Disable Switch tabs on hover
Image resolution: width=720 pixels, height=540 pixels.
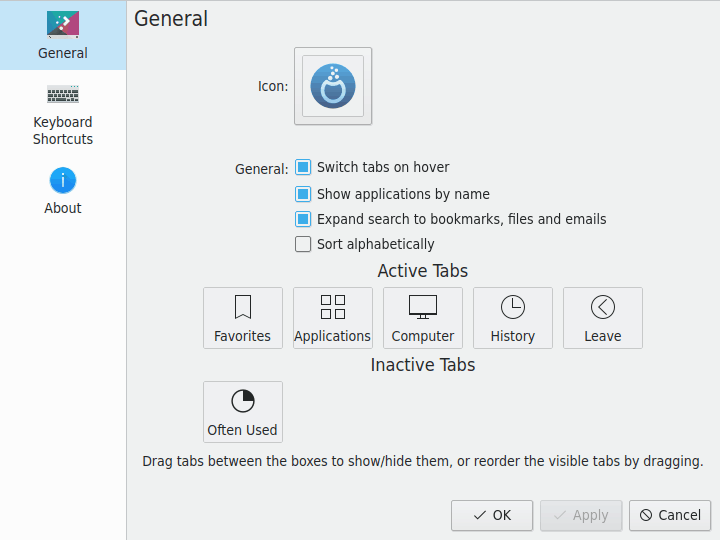(x=303, y=167)
